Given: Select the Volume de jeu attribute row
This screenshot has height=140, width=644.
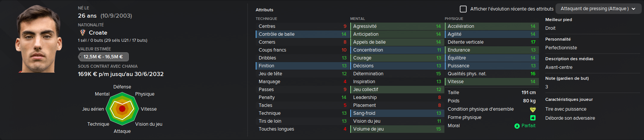Looking at the screenshot, I should (396, 129).
